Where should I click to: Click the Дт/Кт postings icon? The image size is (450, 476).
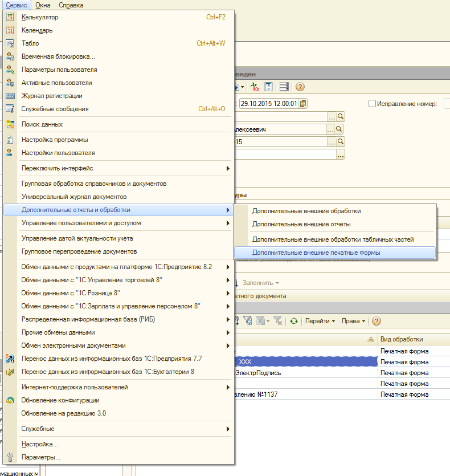point(255,87)
